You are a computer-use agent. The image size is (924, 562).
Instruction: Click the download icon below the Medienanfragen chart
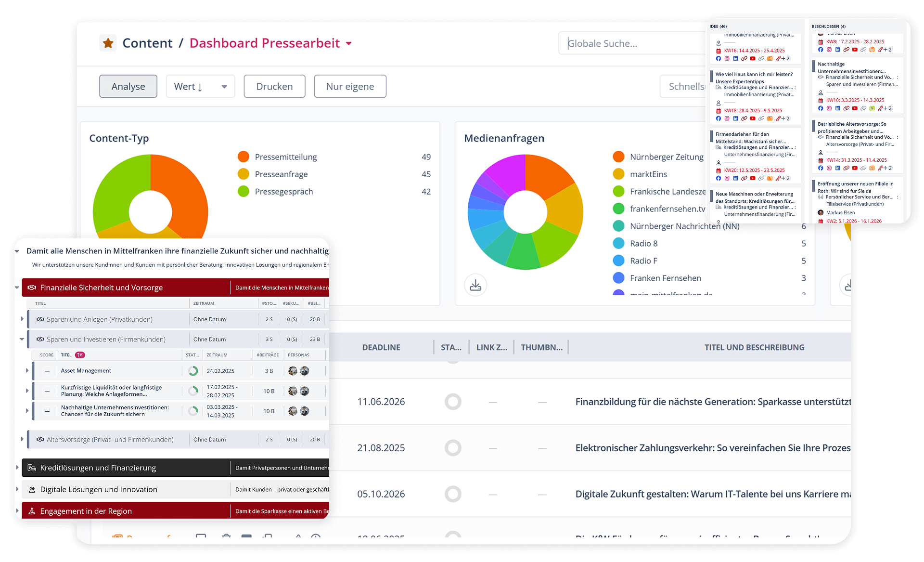pyautogui.click(x=475, y=285)
